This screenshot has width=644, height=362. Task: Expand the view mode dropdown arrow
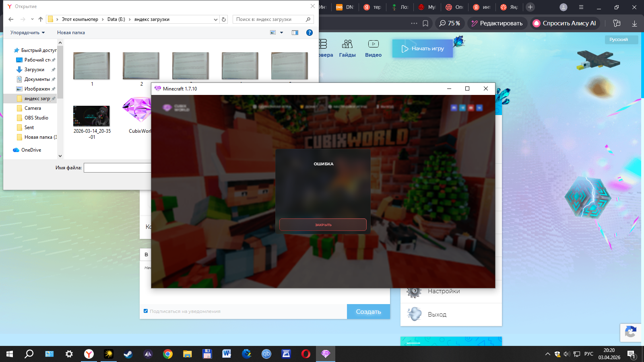(x=281, y=33)
